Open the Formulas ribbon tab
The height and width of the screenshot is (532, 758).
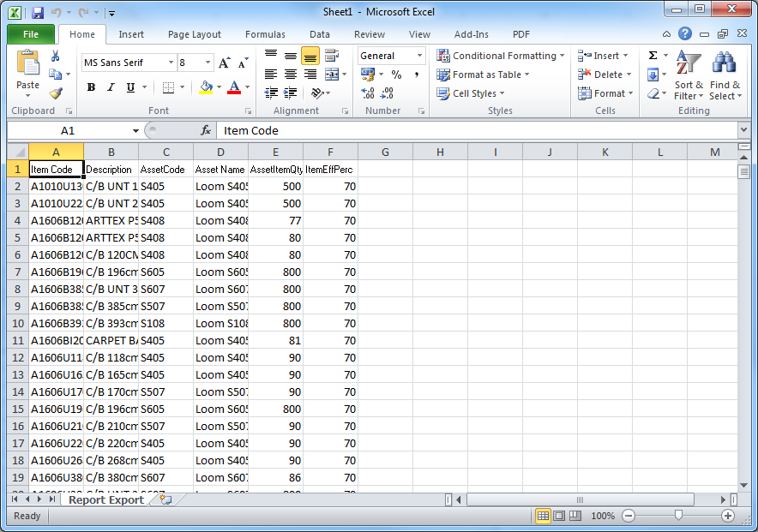pos(265,34)
